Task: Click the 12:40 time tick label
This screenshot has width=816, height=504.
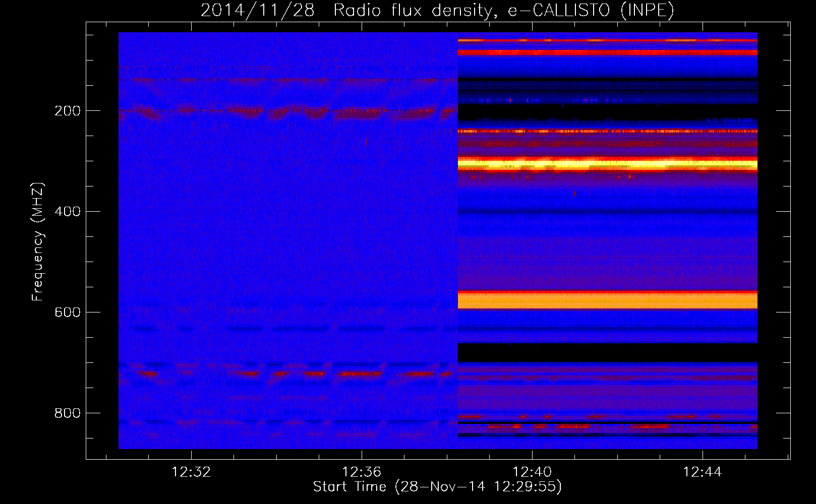Action: (532, 472)
